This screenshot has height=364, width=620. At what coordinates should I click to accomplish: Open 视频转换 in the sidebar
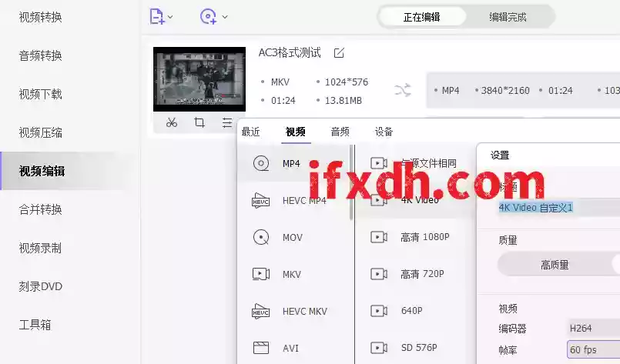click(x=40, y=17)
